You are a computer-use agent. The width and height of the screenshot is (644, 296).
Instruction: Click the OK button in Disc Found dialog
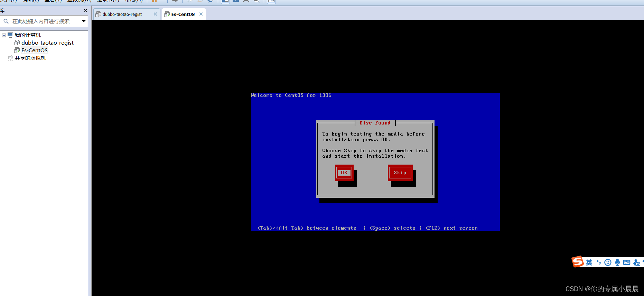click(344, 173)
